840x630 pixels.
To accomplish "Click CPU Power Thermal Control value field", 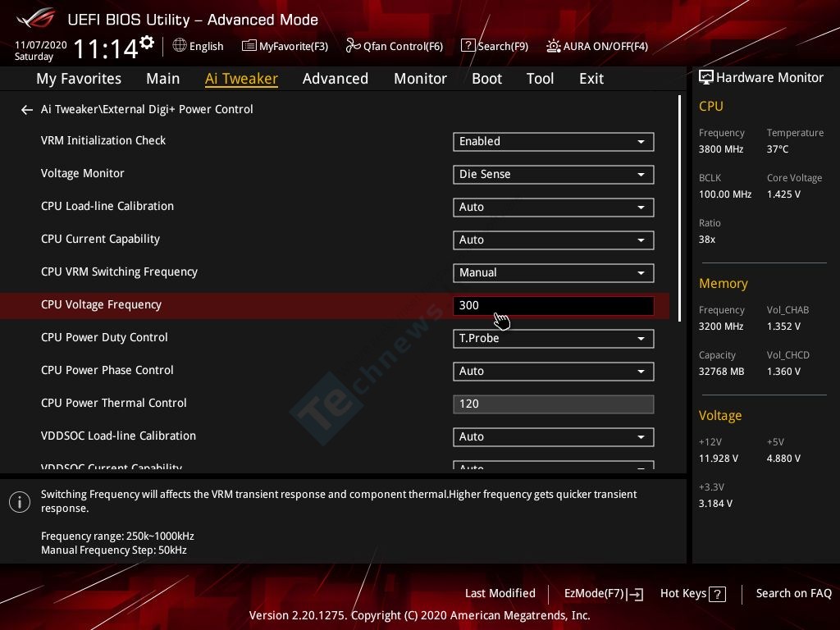I will pyautogui.click(x=554, y=404).
